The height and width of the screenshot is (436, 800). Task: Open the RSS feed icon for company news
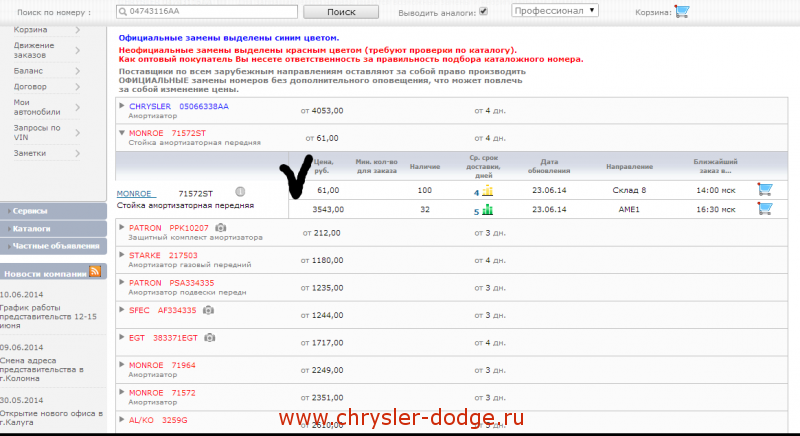click(95, 271)
